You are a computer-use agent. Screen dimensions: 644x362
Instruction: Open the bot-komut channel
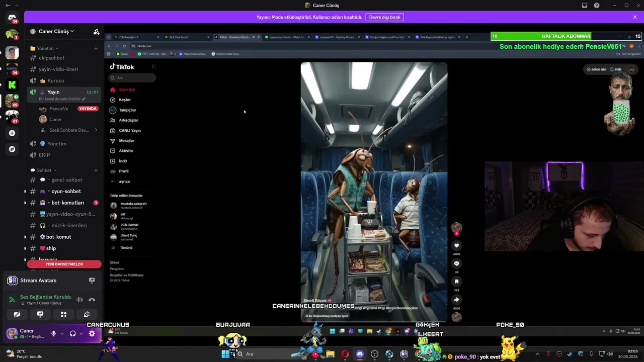[x=64, y=237]
